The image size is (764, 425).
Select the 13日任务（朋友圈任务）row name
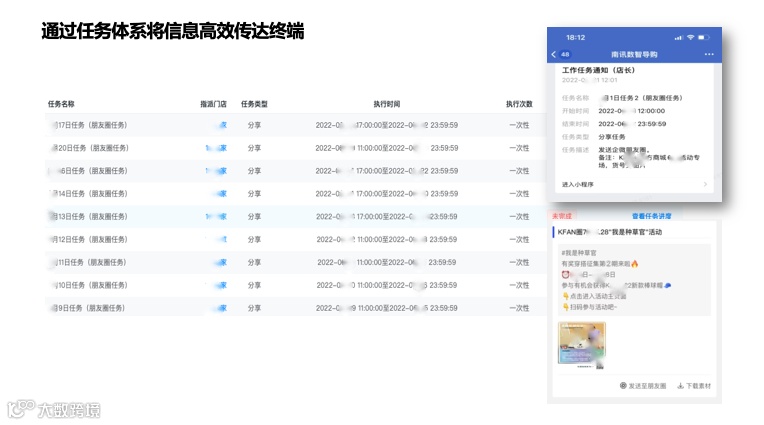(x=89, y=217)
